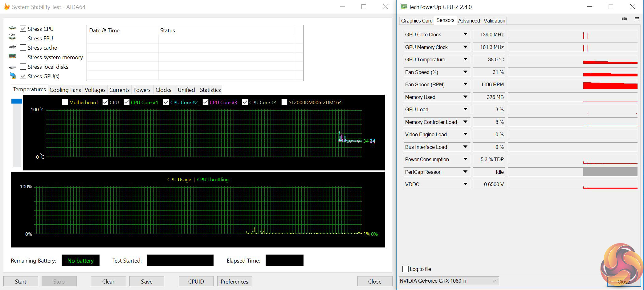Viewport: 644px width, 290px height.
Task: Open PerfCap Reason sensor dropdown
Action: coord(465,172)
